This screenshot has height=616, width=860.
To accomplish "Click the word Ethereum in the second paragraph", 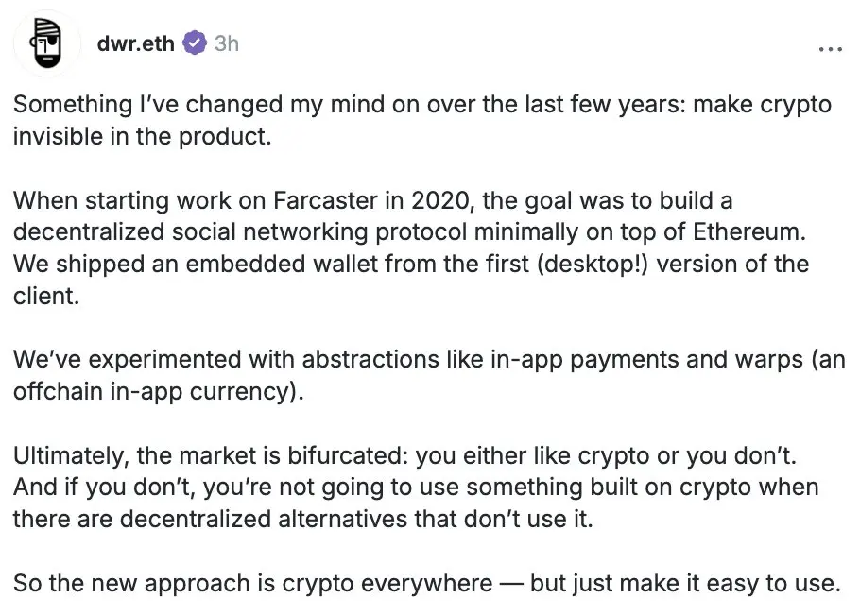I will 749,231.
